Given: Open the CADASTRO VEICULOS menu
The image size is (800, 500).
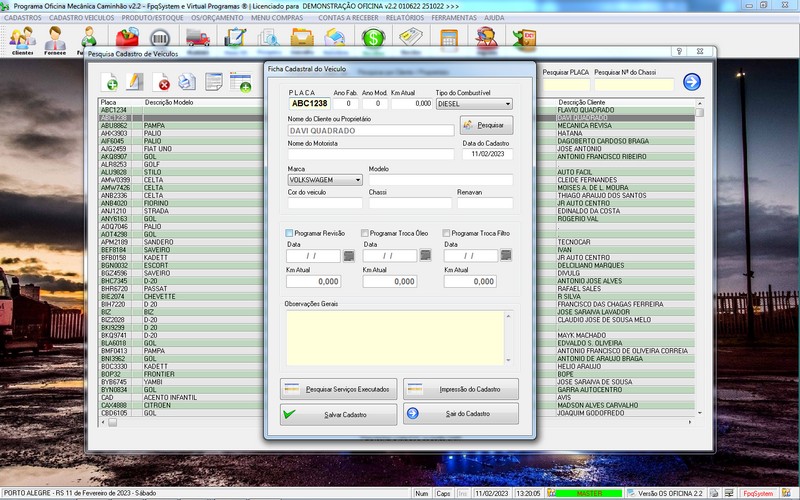Looking at the screenshot, I should pyautogui.click(x=80, y=17).
